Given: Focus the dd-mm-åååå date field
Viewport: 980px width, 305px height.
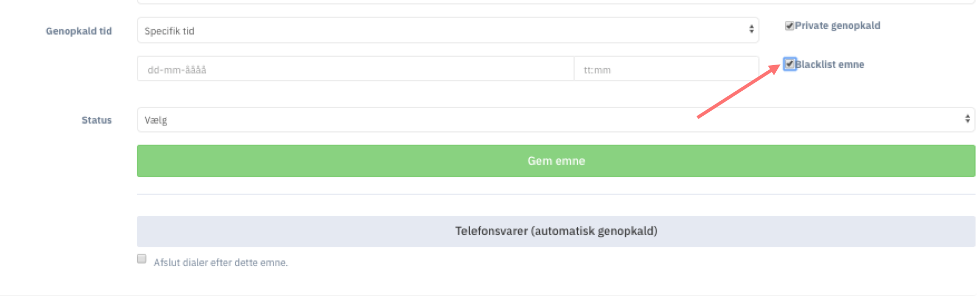Looking at the screenshot, I should tap(355, 69).
